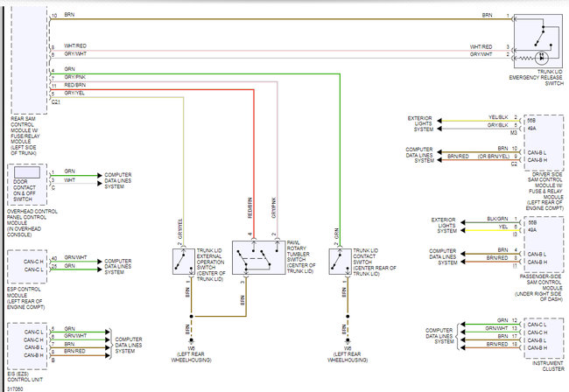Click the 'M3' connector label

click(514, 133)
